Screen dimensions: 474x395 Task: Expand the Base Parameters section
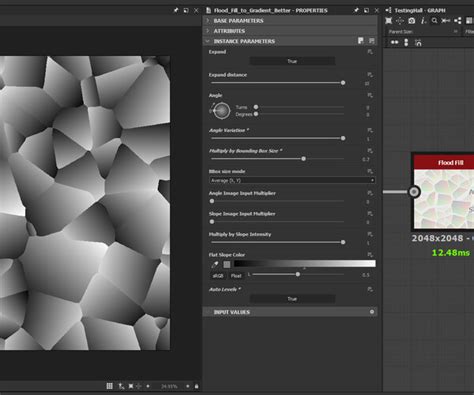(208, 21)
